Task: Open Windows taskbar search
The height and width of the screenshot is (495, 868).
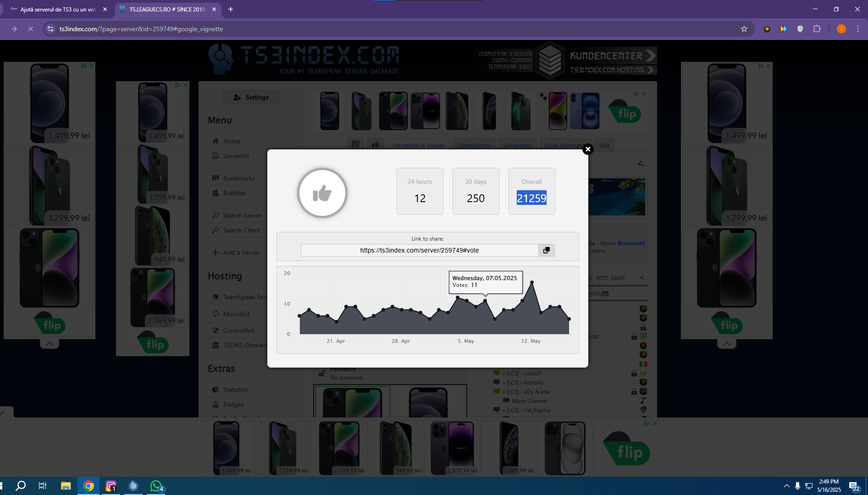Action: [21, 486]
